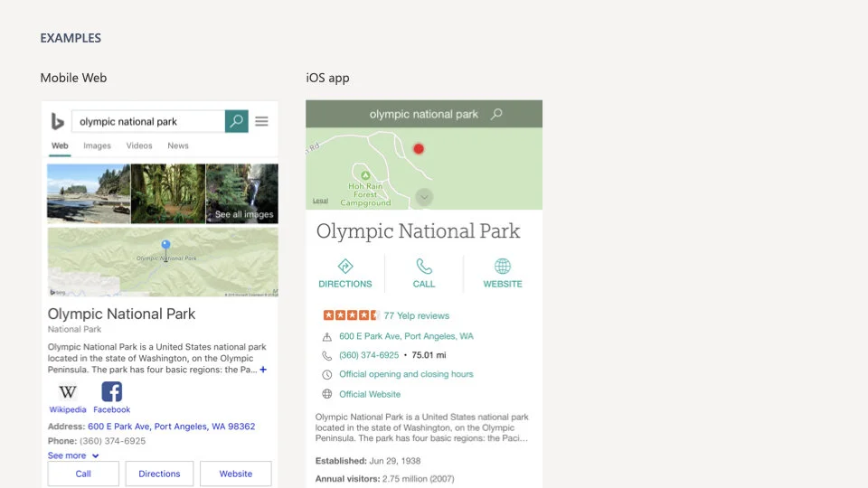Click the address marker icon in iOS app
This screenshot has height=488, width=868.
point(327,336)
